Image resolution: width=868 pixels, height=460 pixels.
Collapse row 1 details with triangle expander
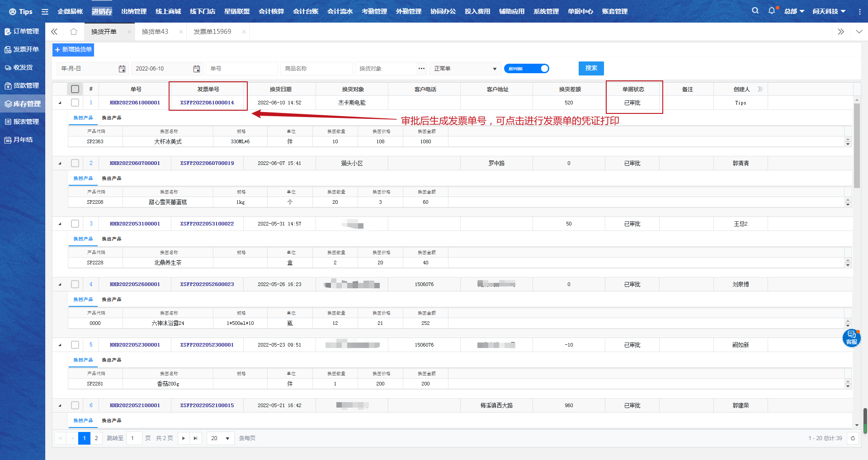click(x=60, y=103)
